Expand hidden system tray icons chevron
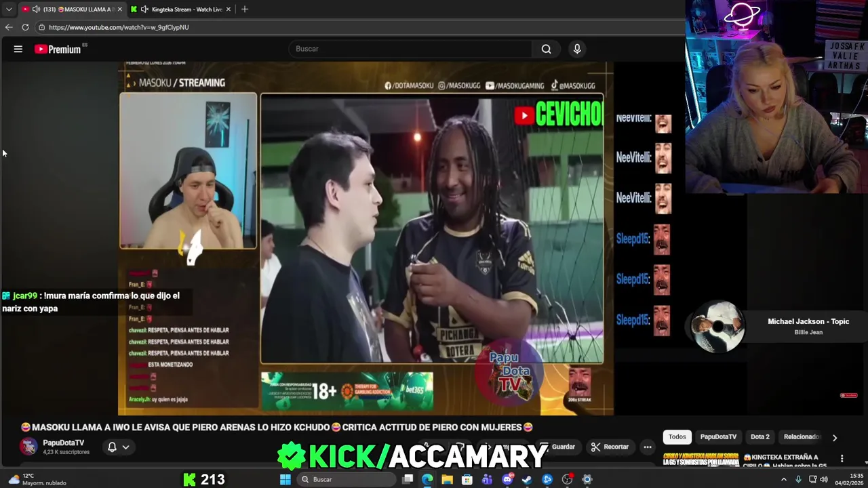 click(x=784, y=479)
